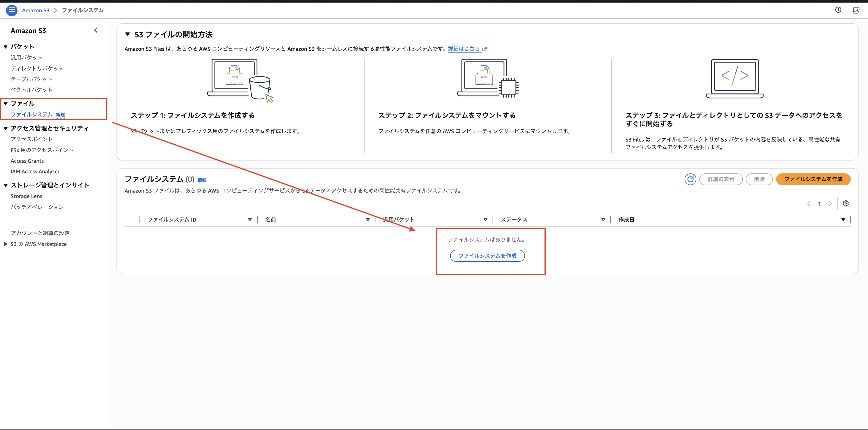
Task: Click the previous page arrow
Action: point(809,203)
